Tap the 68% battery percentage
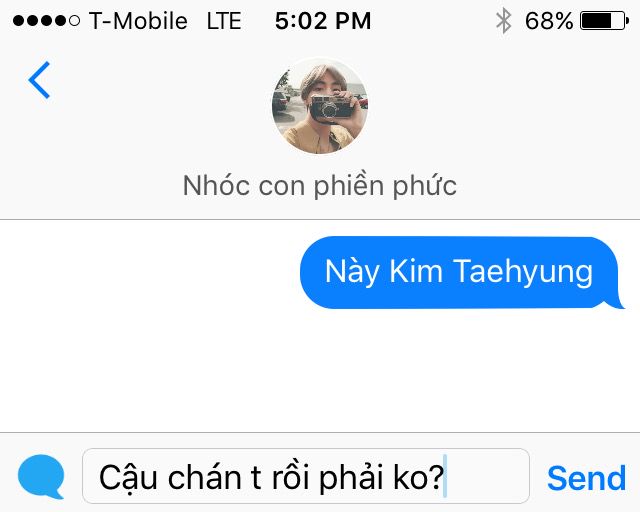Viewport: 640px width, 512px height. pos(549,21)
